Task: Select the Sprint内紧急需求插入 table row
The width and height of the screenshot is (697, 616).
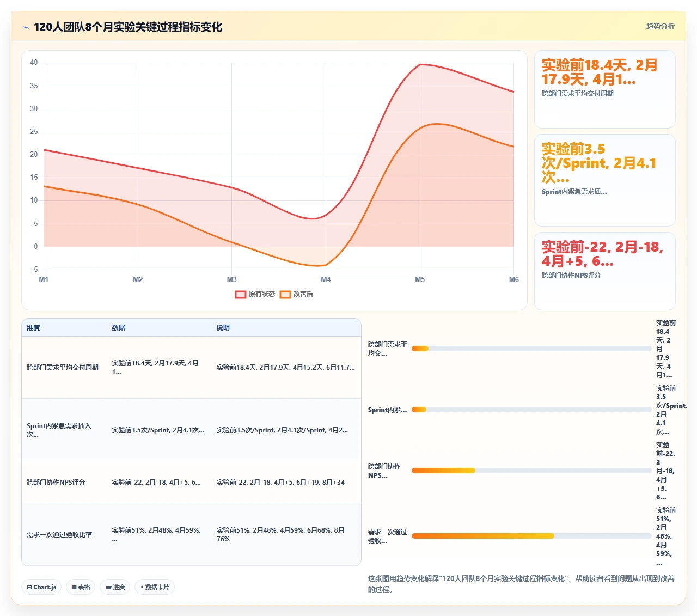Action: coord(191,430)
